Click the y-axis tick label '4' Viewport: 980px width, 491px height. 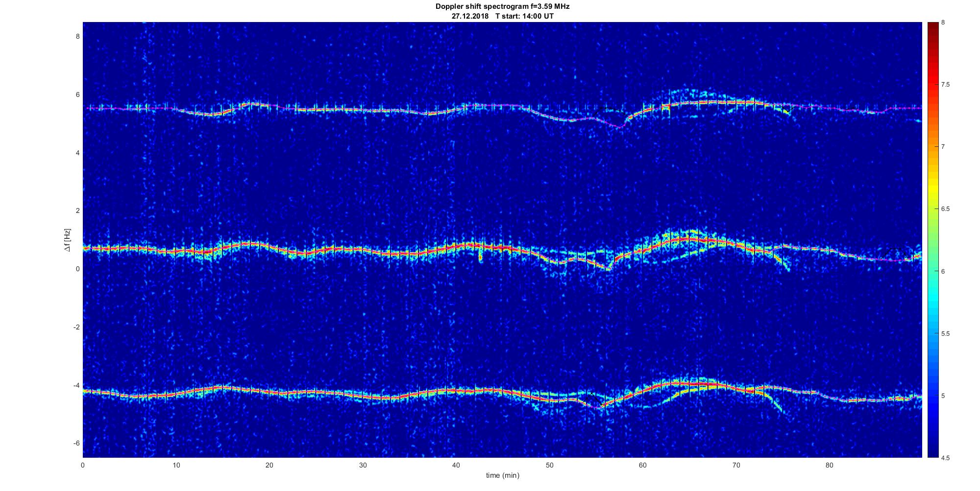pyautogui.click(x=77, y=153)
